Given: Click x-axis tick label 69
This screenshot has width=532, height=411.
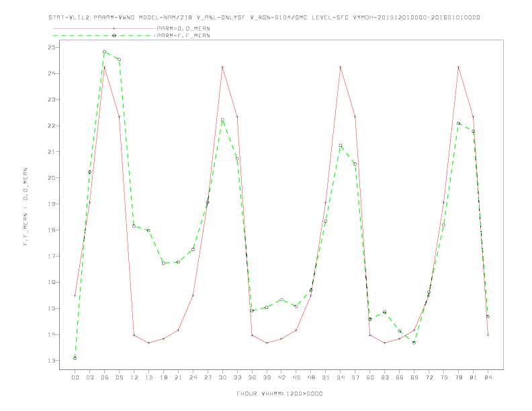Looking at the screenshot, I should pyautogui.click(x=414, y=377).
